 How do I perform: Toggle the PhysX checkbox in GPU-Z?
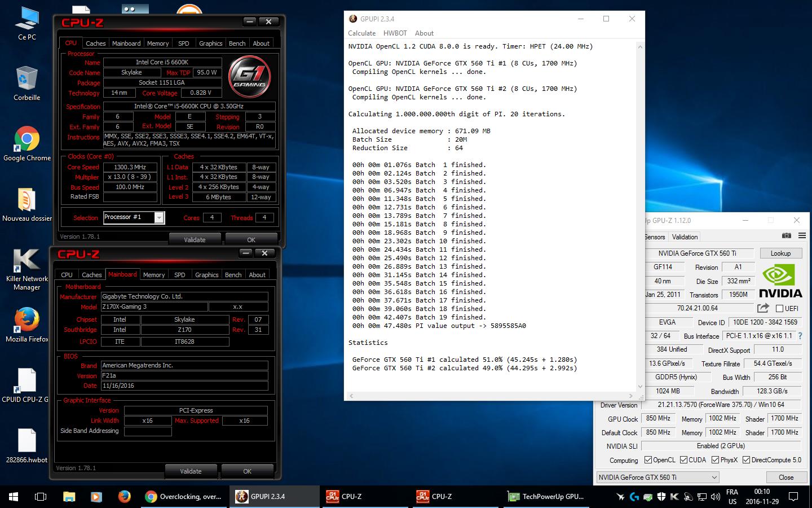point(715,460)
